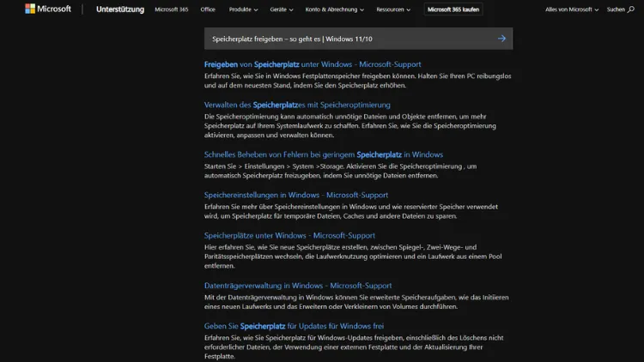The height and width of the screenshot is (362, 644).
Task: Expand Konto & Abrechnung dropdown
Action: (334, 9)
